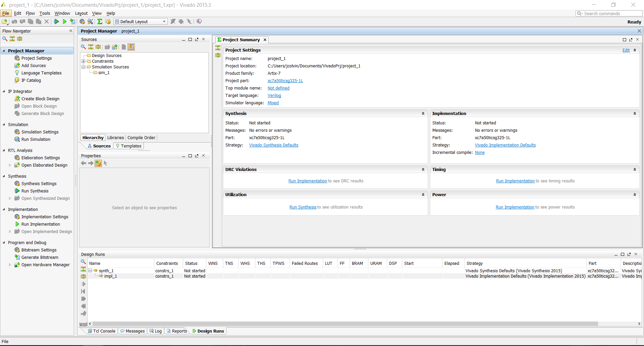Select Run Synthesis in Flow Navigator
Screen dimensions: 644x346
tap(35, 191)
